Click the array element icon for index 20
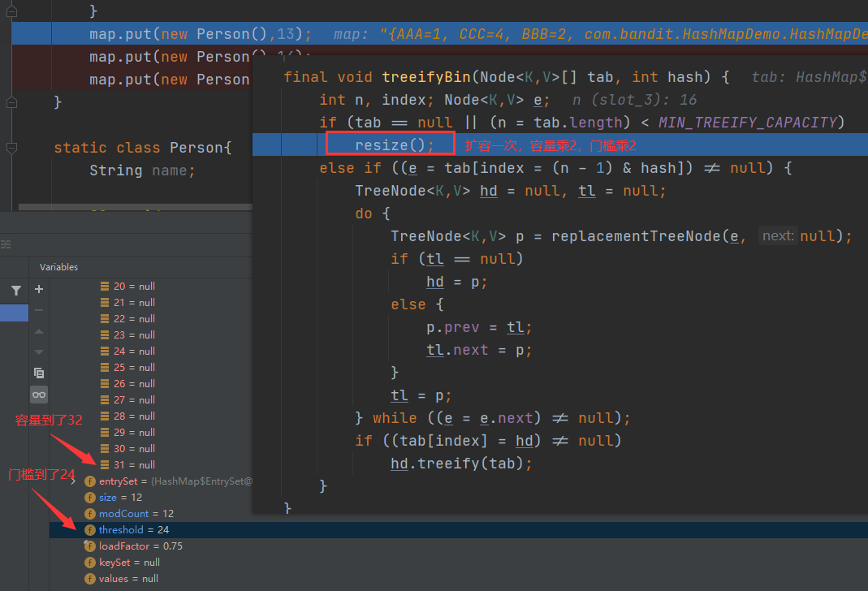The image size is (868, 591). point(105,286)
